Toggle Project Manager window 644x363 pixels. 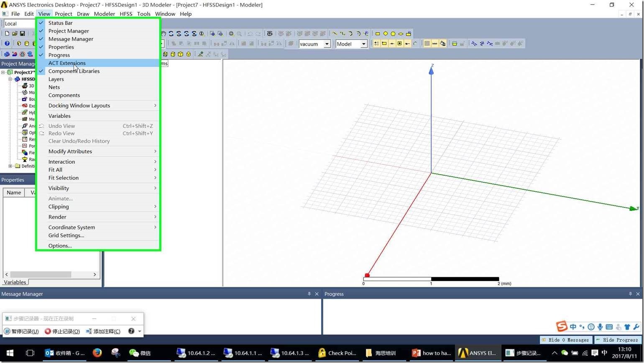point(98,31)
